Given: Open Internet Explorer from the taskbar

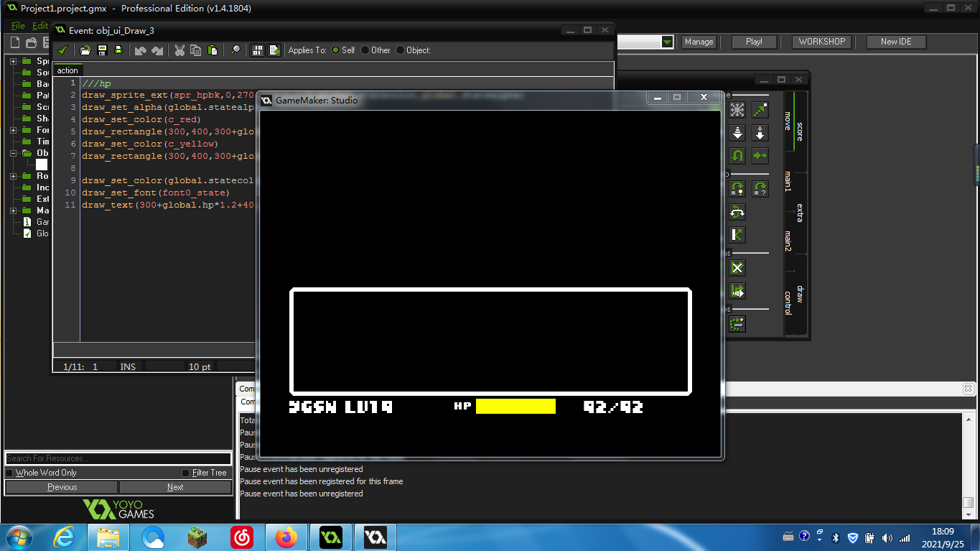Looking at the screenshot, I should [65, 537].
